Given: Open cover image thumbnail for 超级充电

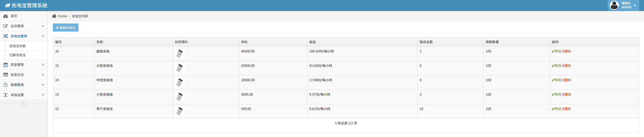Looking at the screenshot, I should click(x=180, y=54).
